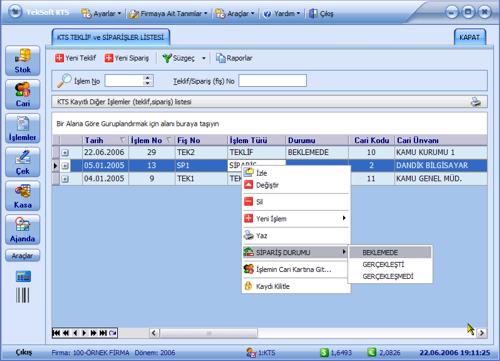Open the Firmaya Ait Tanımlar menu
The width and height of the screenshot is (500, 361).
[x=168, y=14]
